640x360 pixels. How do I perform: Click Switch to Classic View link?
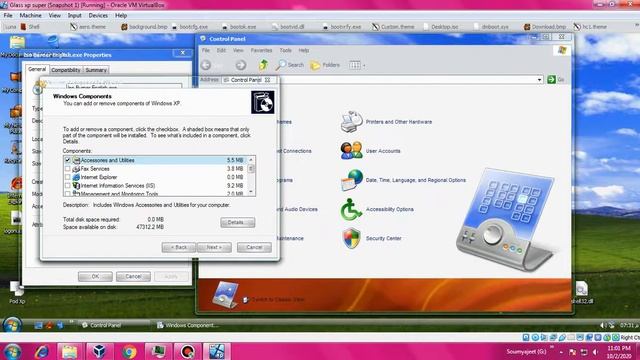(x=278, y=300)
